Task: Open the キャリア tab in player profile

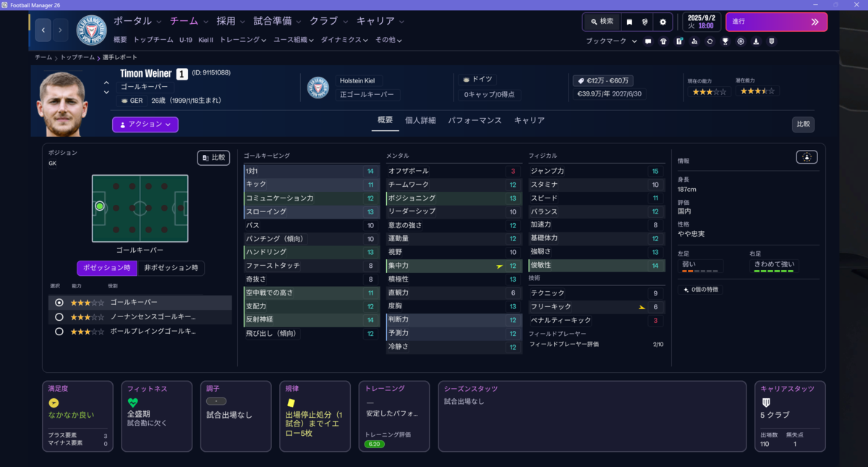Action: pos(529,120)
